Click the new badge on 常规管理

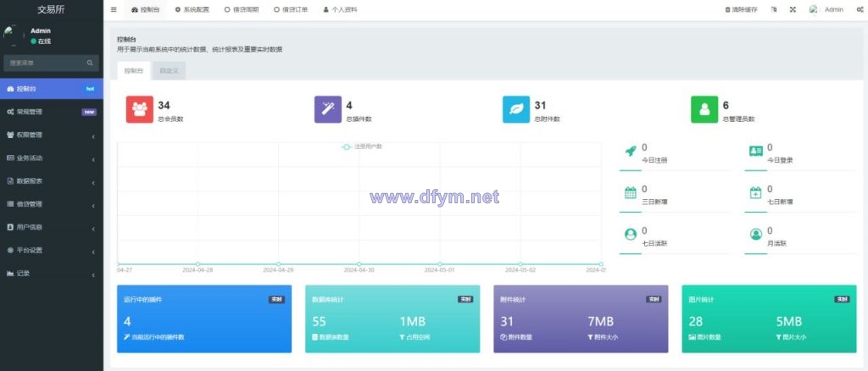[x=88, y=112]
